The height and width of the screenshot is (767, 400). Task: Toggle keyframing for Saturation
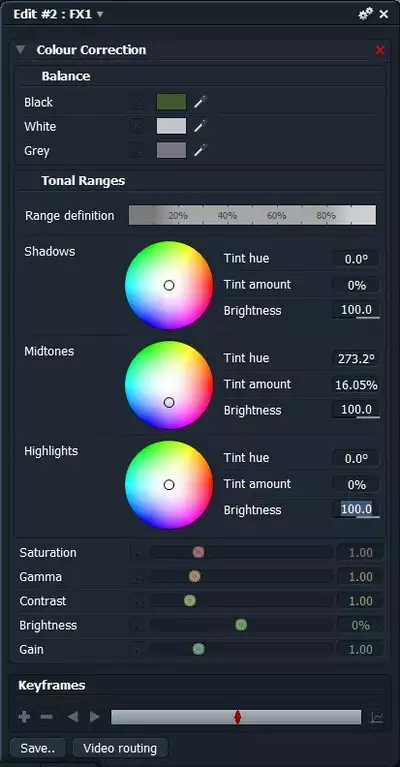pyautogui.click(x=137, y=553)
